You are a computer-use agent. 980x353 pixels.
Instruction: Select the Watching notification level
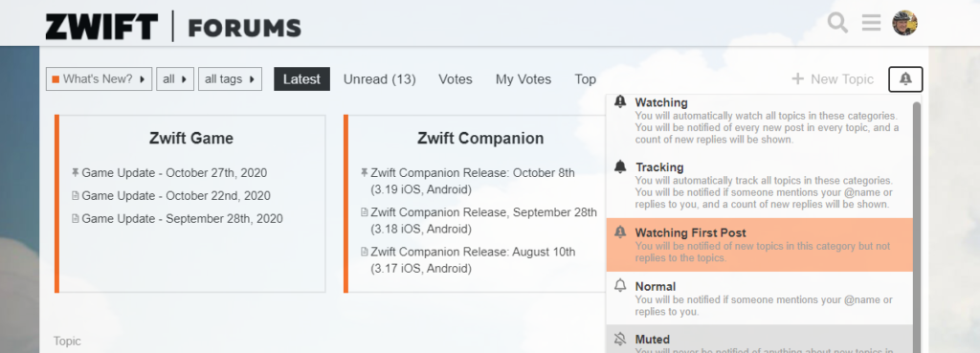759,121
